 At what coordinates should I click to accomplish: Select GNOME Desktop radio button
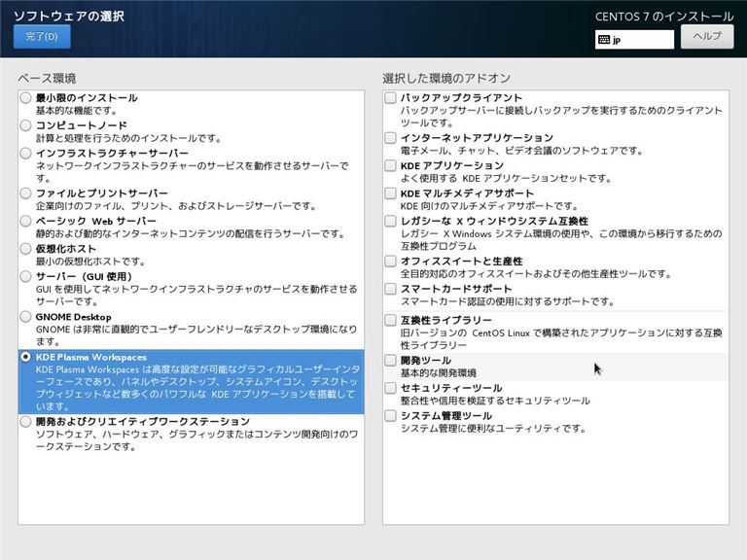25,317
